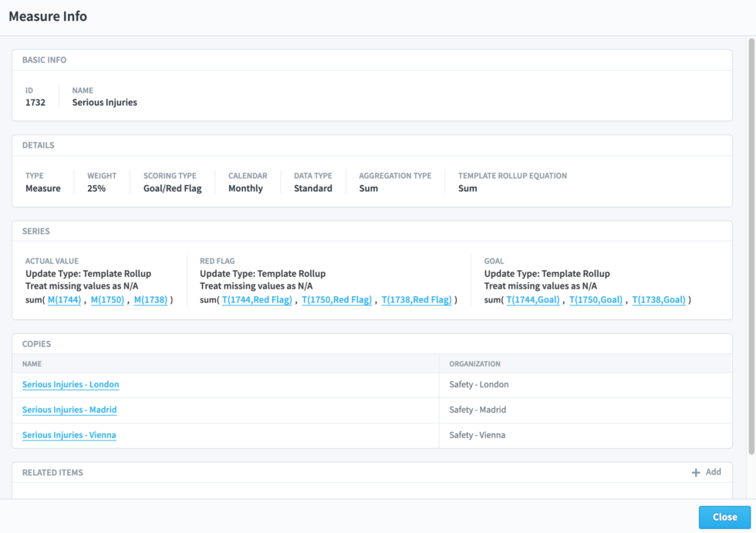Open the T(1738,Goal) series link
This screenshot has width=756, height=533.
tap(659, 301)
